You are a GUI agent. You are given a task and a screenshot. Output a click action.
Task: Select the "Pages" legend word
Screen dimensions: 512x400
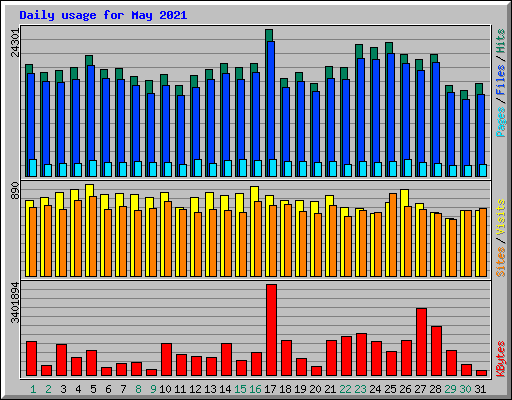501,122
